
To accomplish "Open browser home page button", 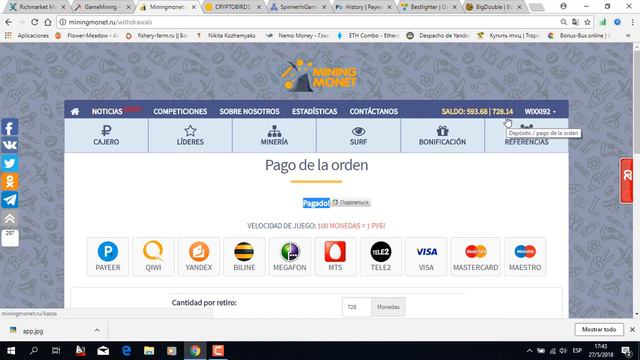I will [x=48, y=22].
